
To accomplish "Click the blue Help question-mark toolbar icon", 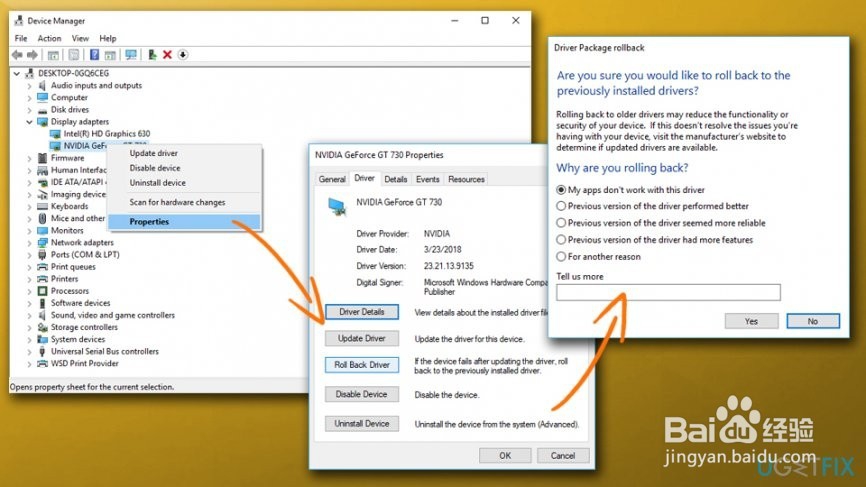I will tap(94, 55).
